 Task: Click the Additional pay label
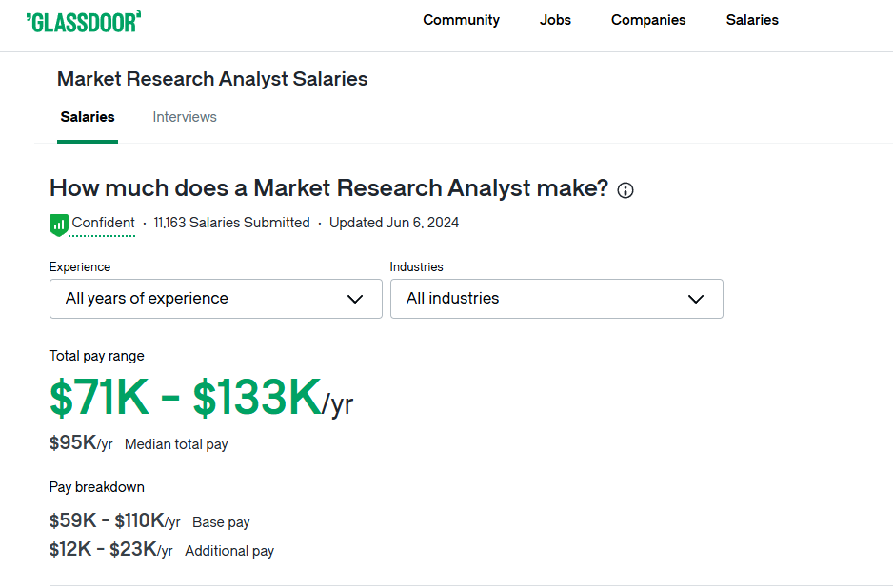click(229, 551)
